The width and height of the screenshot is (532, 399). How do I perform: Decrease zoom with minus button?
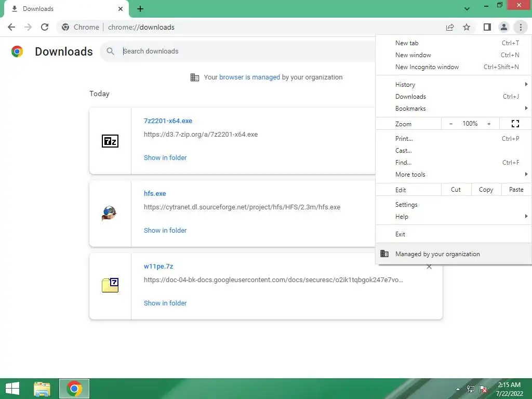[x=450, y=124]
